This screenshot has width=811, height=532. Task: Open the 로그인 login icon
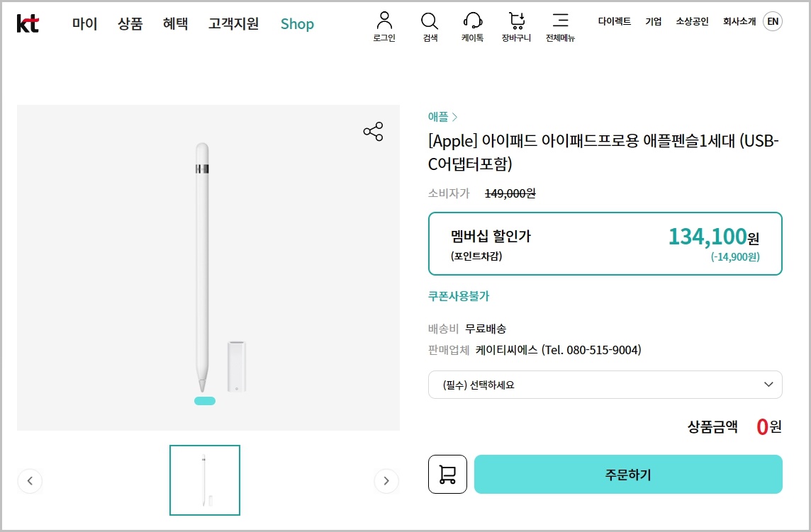384,27
